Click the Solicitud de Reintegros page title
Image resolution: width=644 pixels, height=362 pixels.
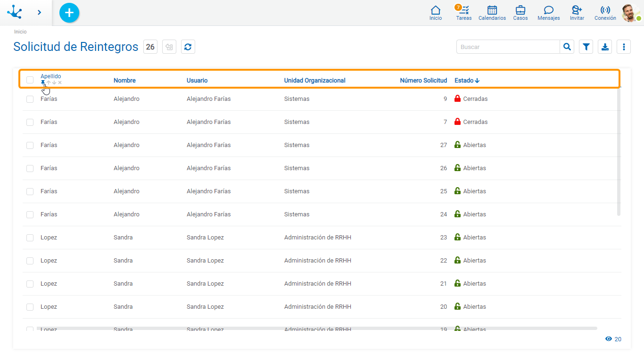(x=76, y=47)
